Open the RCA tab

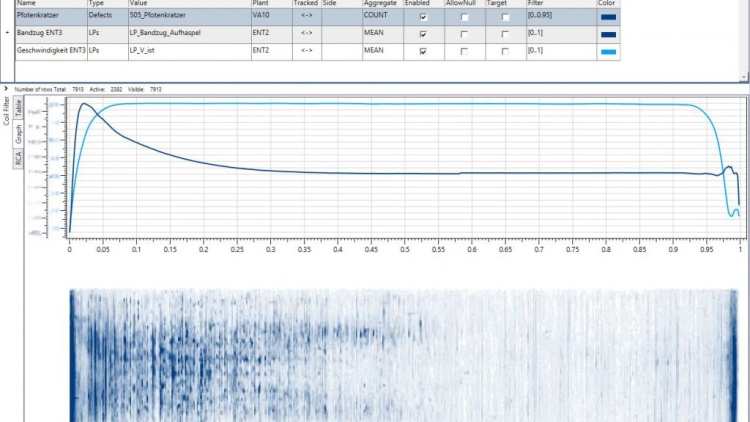click(19, 159)
